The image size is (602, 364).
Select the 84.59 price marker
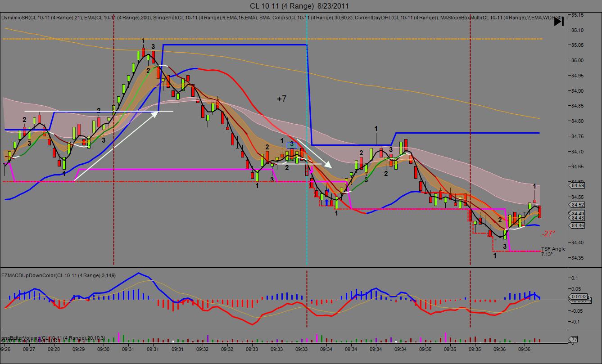click(577, 185)
